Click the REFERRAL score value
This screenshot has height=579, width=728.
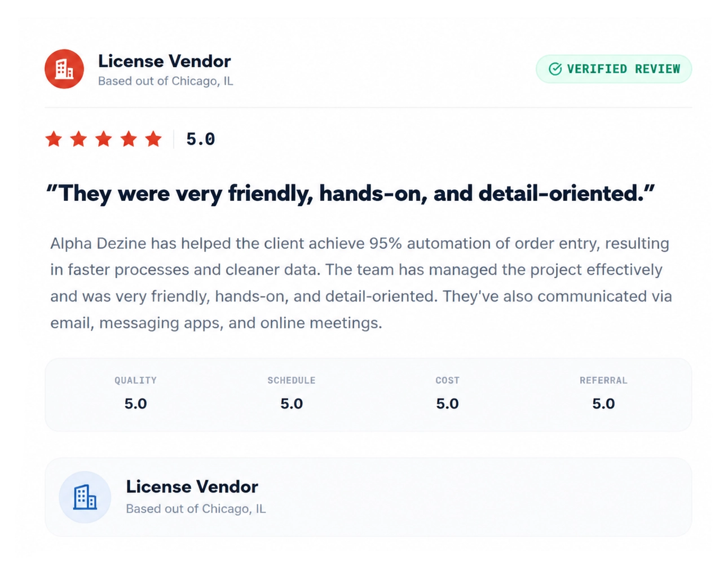[603, 403]
